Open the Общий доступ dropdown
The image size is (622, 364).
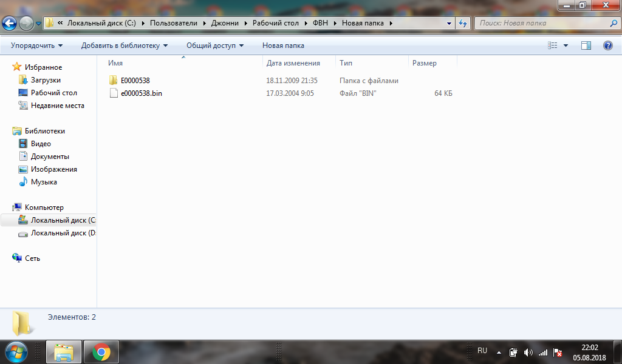[214, 45]
